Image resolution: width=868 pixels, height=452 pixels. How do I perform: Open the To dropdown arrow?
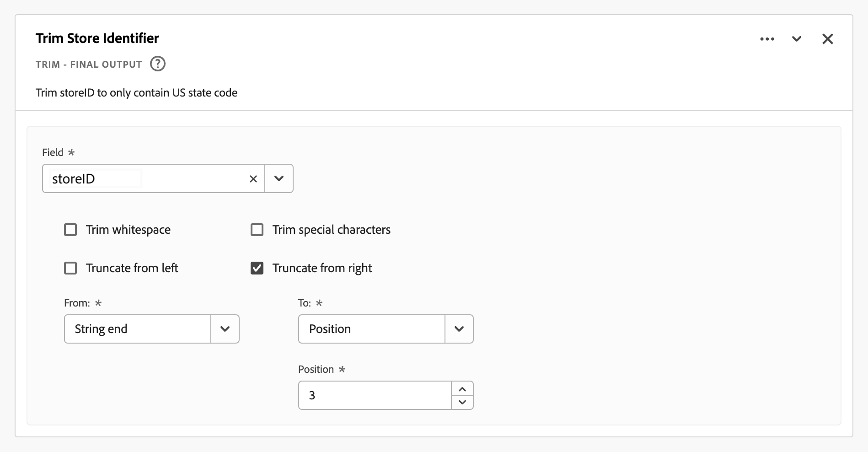tap(459, 329)
